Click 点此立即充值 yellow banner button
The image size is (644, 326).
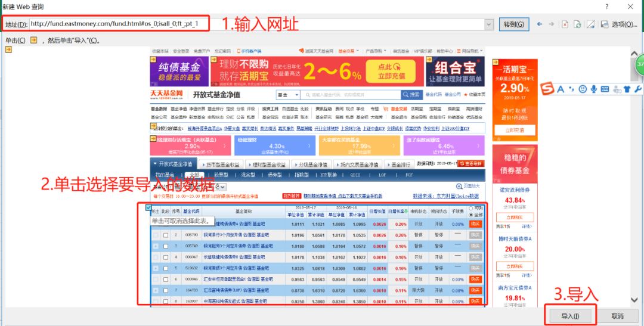pyautogui.click(x=391, y=71)
